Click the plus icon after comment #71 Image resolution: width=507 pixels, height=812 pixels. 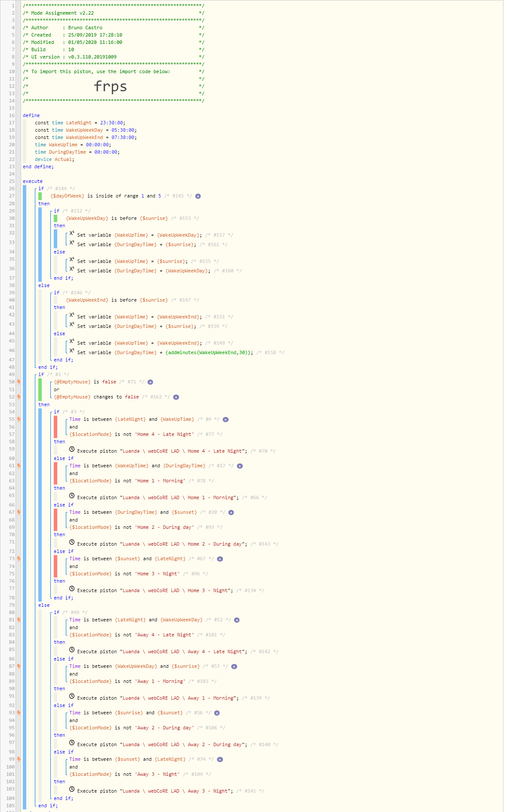click(150, 382)
